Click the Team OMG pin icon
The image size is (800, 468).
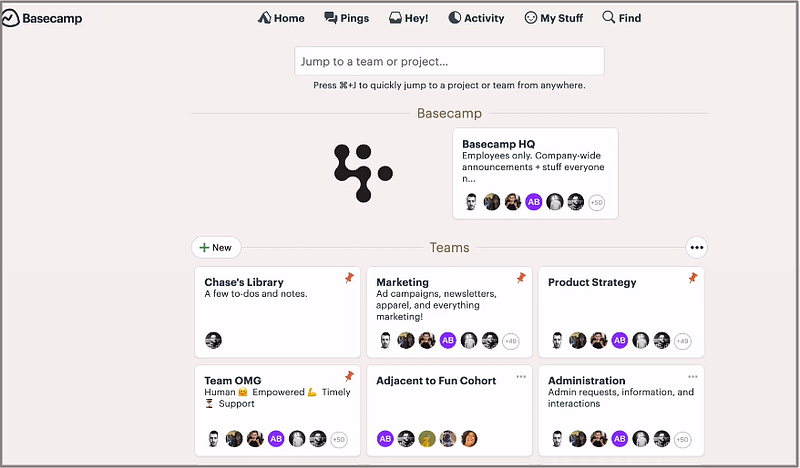click(x=349, y=376)
